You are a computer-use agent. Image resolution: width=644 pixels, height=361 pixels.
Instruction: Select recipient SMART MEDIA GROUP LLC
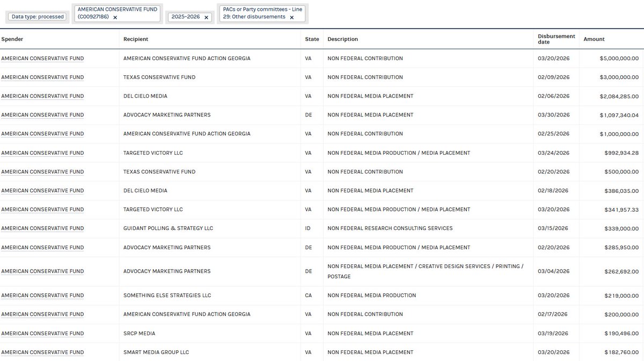pos(156,352)
